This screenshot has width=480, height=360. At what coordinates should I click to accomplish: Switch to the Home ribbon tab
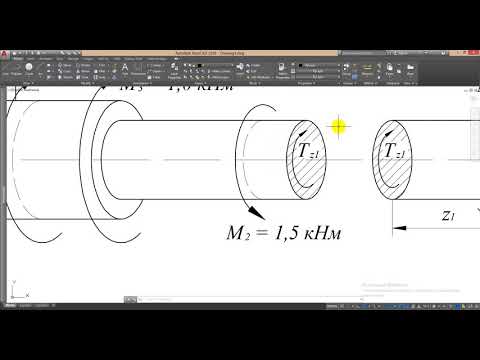click(x=18, y=59)
